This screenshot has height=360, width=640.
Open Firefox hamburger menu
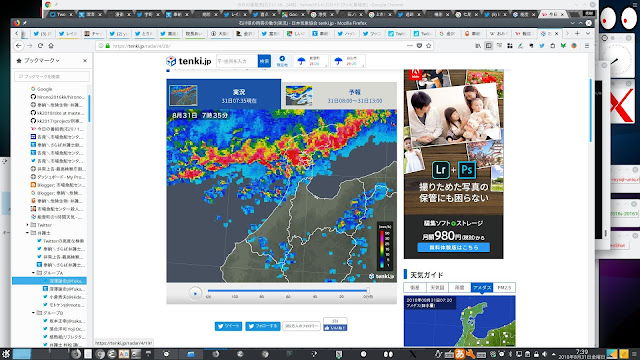[587, 46]
